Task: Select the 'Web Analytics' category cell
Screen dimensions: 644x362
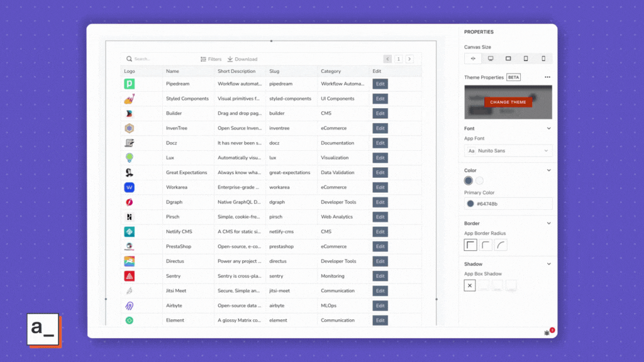Action: click(343, 217)
